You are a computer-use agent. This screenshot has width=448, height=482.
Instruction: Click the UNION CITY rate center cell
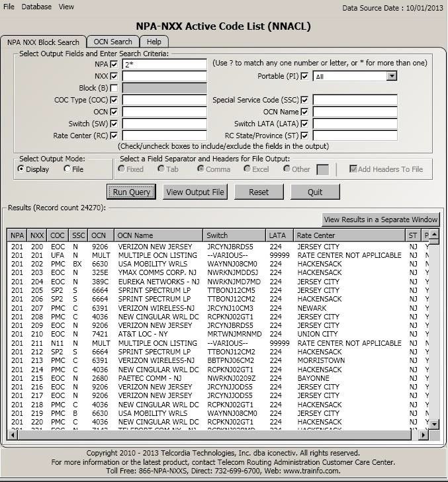(317, 334)
